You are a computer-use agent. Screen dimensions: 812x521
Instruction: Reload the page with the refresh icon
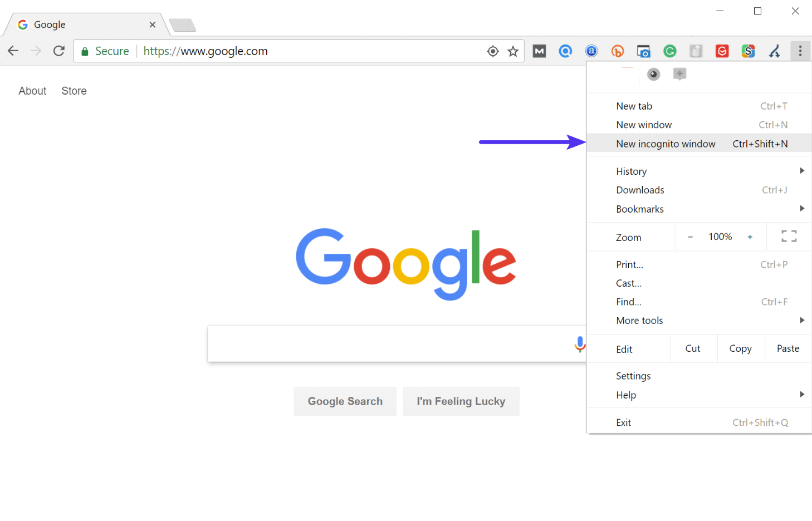click(x=59, y=51)
